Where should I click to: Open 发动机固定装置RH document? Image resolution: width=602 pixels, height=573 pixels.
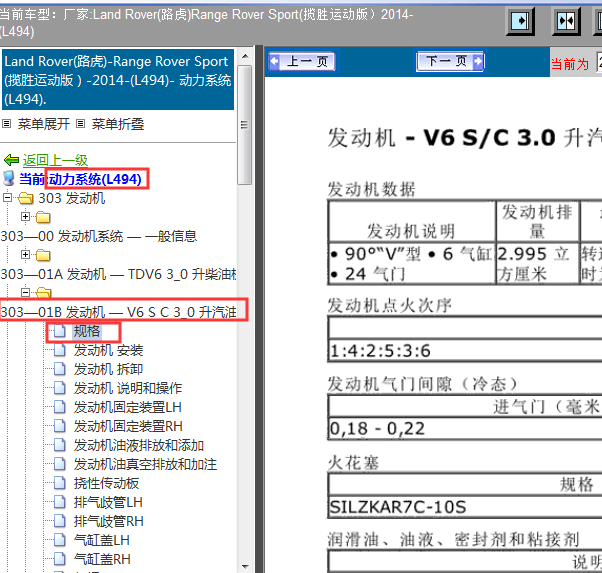click(128, 426)
